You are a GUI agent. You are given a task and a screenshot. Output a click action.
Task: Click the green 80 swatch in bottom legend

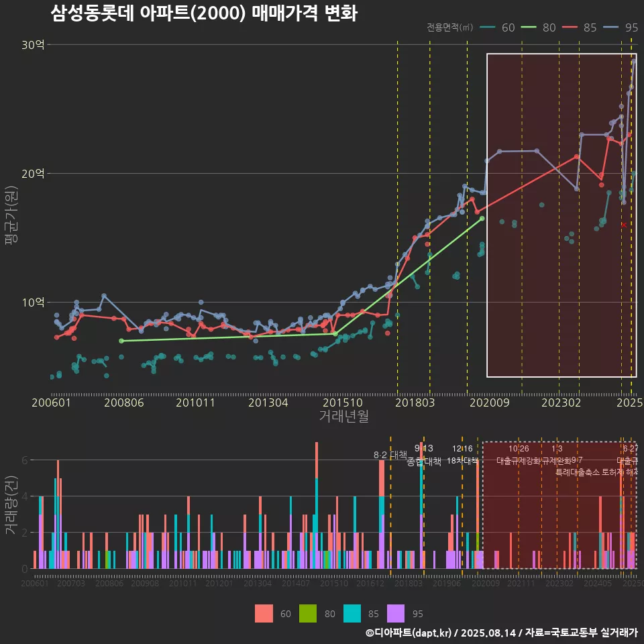(x=308, y=614)
